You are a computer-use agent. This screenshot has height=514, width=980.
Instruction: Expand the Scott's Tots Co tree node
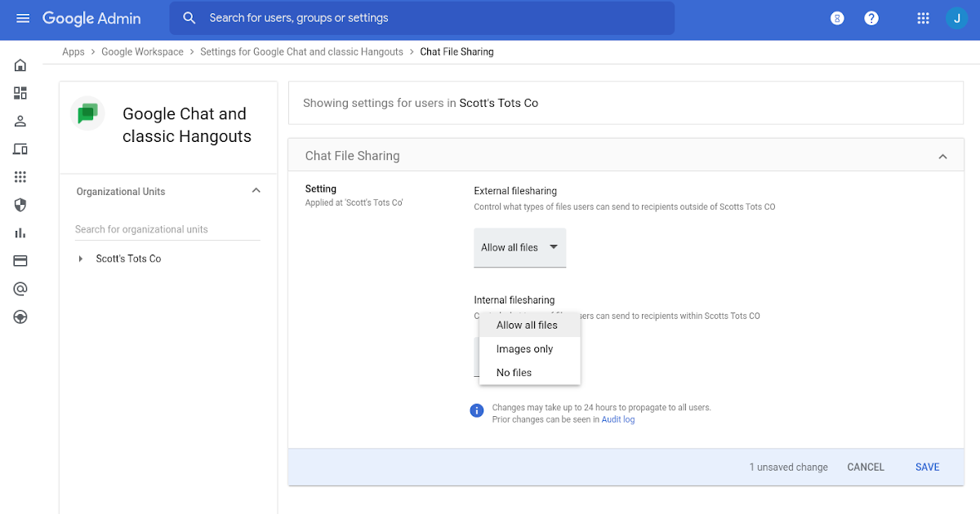(80, 259)
